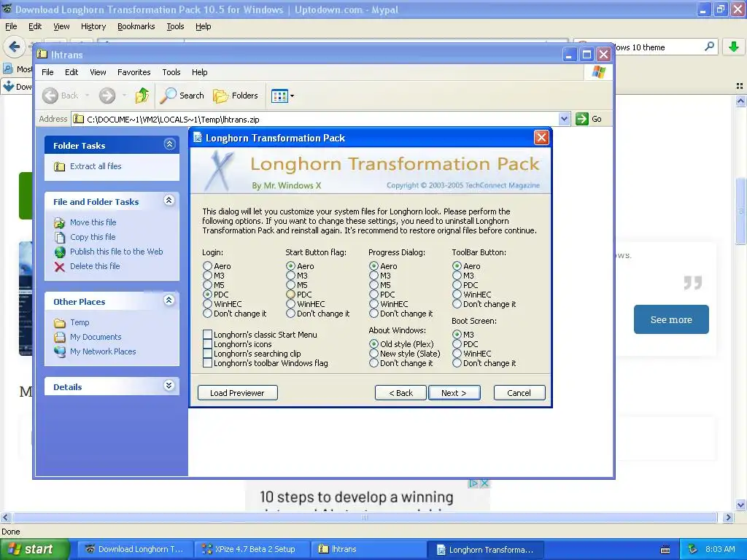Open Favorites menu in lhtrans window

click(x=134, y=72)
